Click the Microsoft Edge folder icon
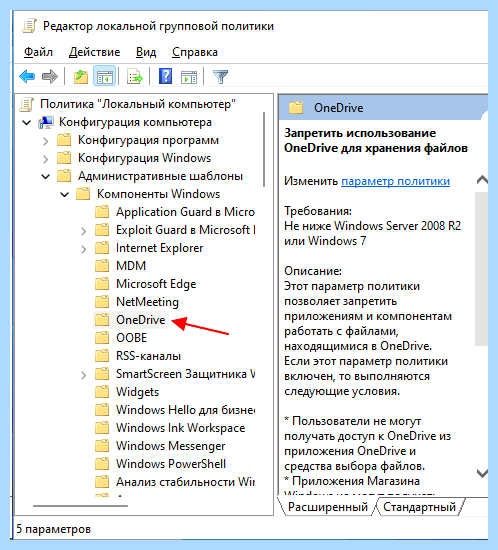Screen dimensions: 498x550 102,283
